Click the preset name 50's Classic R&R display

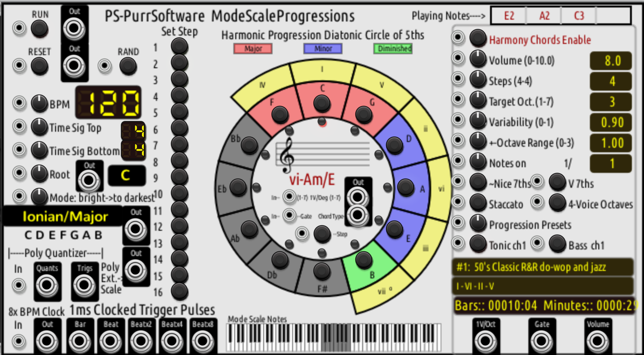coord(543,267)
